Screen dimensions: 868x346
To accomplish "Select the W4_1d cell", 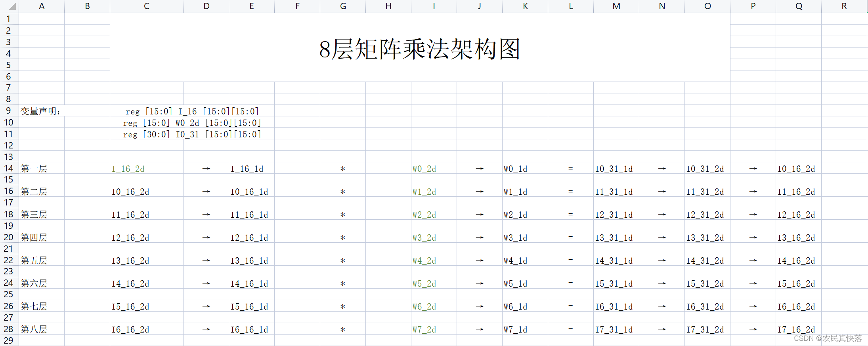I will pos(515,261).
